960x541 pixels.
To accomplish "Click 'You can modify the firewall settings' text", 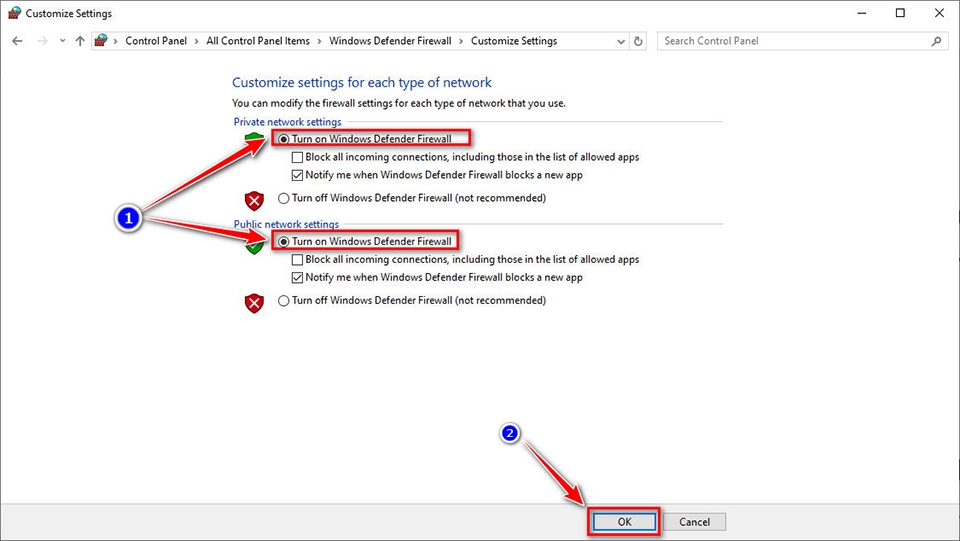I will point(399,103).
